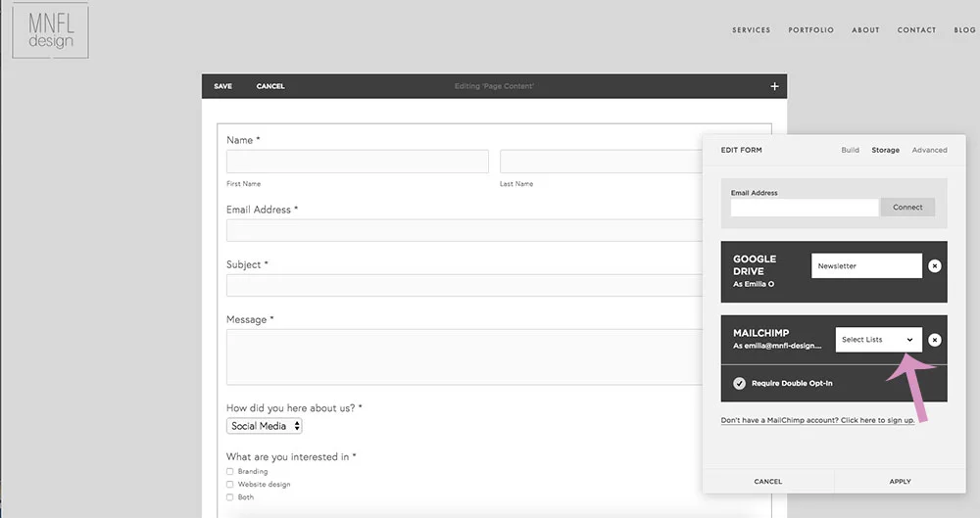Click the 'As emilia@mnfl-design...' account text
Viewport: 980px width, 518px height.
777,347
